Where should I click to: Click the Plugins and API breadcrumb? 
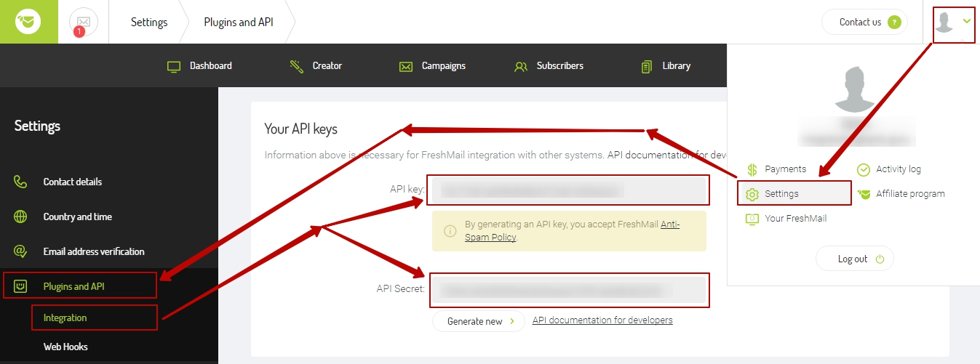[x=239, y=22]
